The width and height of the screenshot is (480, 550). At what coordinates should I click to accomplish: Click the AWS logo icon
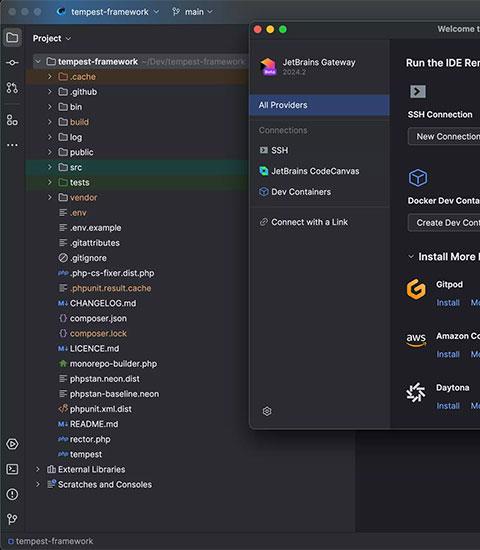(x=416, y=340)
